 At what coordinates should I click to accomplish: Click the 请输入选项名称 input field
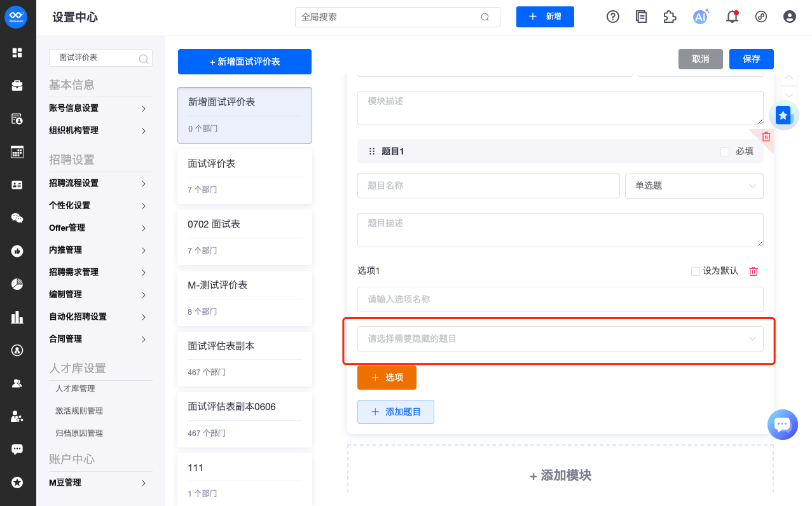560,299
